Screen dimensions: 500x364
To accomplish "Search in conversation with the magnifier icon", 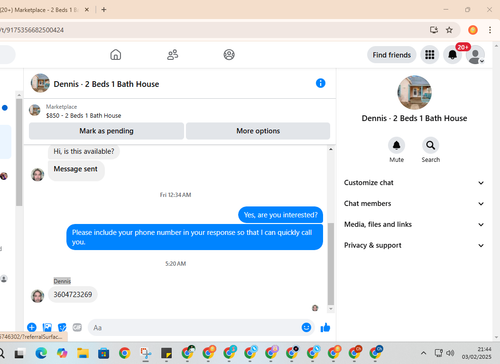I will click(431, 146).
